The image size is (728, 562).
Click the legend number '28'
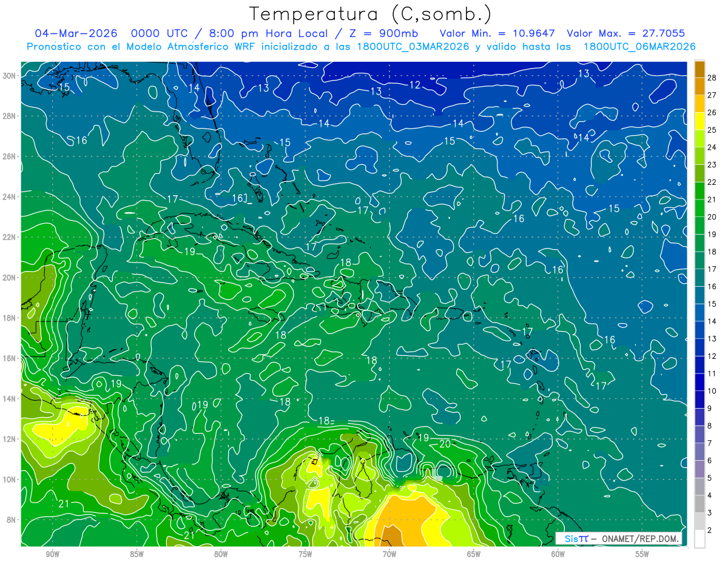click(x=712, y=77)
